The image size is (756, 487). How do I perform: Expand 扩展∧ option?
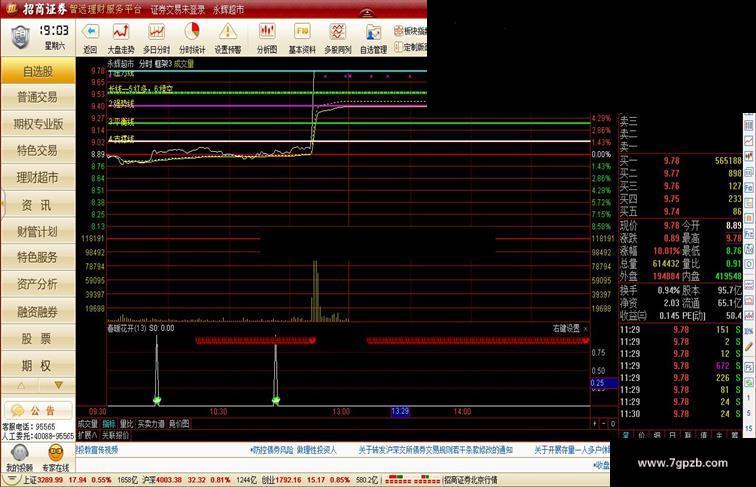87,435
